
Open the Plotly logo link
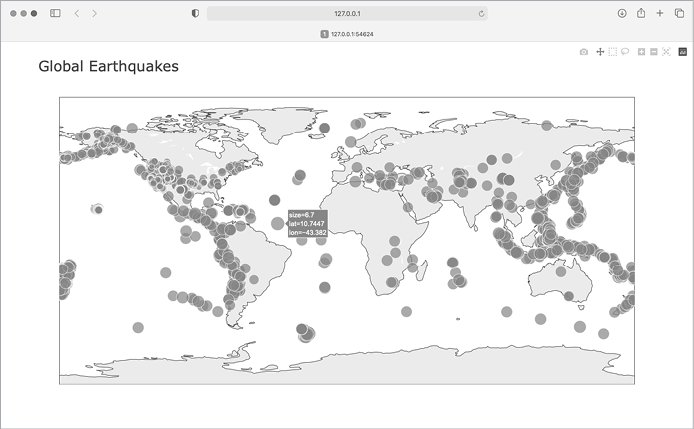(683, 51)
